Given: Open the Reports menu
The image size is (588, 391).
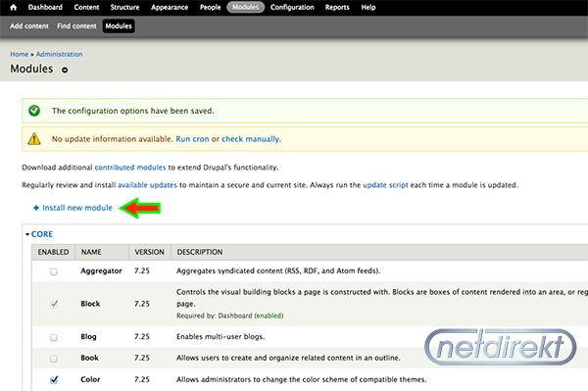Looking at the screenshot, I should pyautogui.click(x=337, y=7).
